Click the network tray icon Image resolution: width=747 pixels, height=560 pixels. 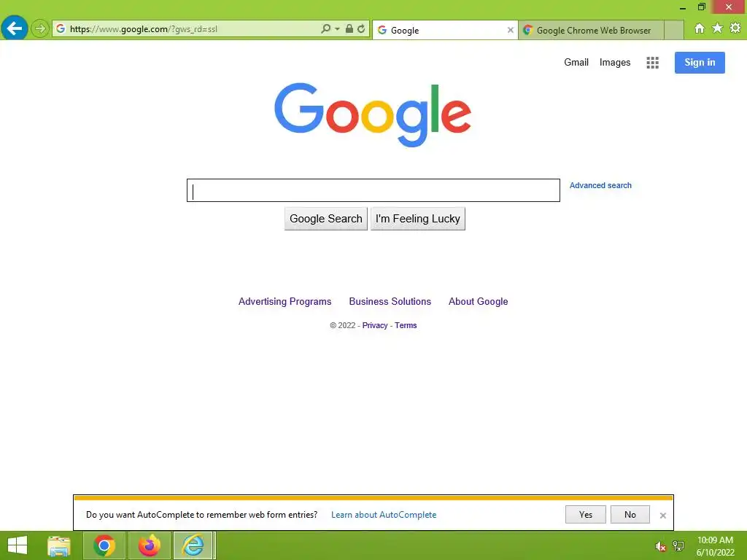point(678,546)
